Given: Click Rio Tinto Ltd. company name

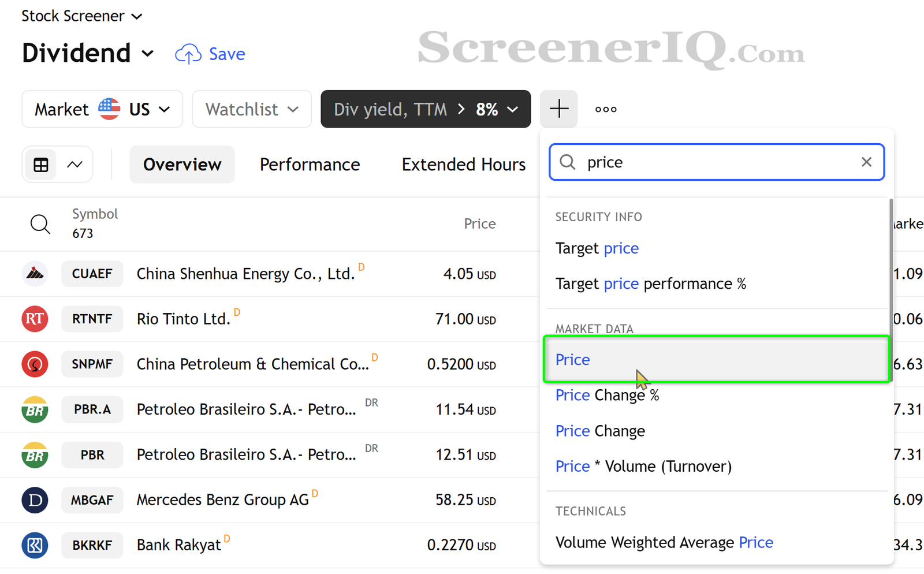Looking at the screenshot, I should click(x=183, y=319).
